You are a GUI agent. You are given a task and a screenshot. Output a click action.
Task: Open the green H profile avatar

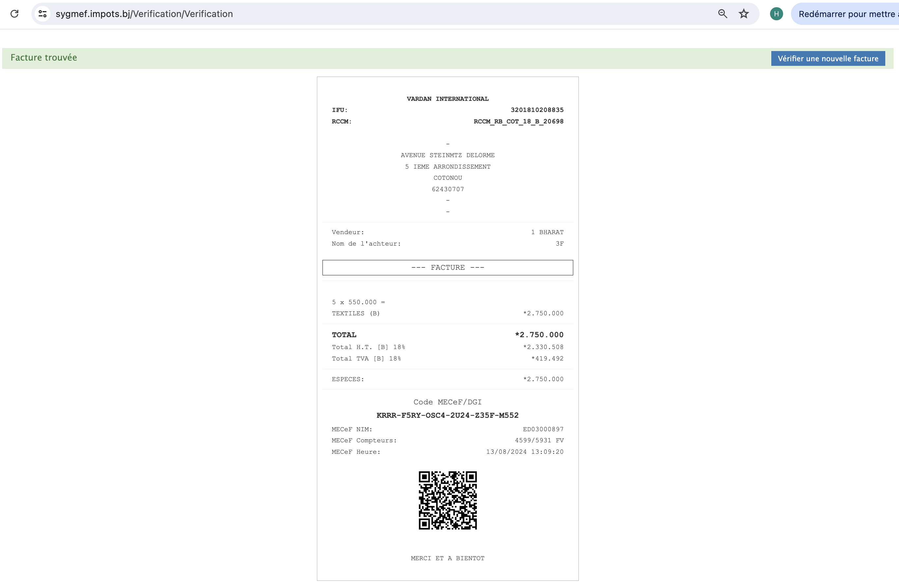point(776,14)
